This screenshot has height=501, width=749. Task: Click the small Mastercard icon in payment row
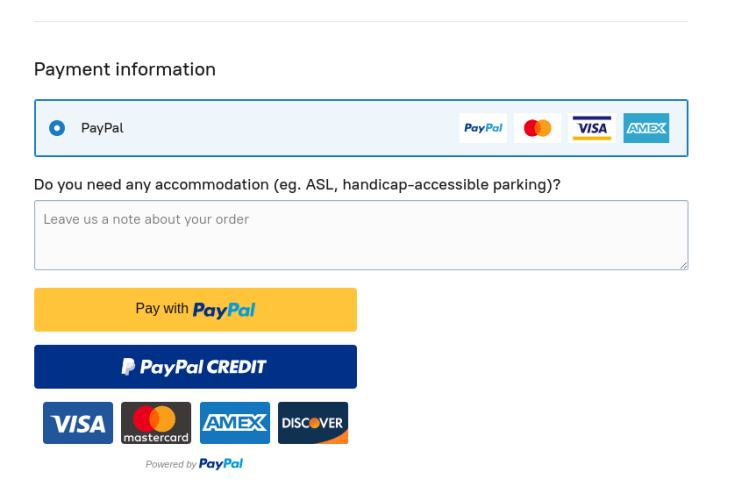pos(537,128)
